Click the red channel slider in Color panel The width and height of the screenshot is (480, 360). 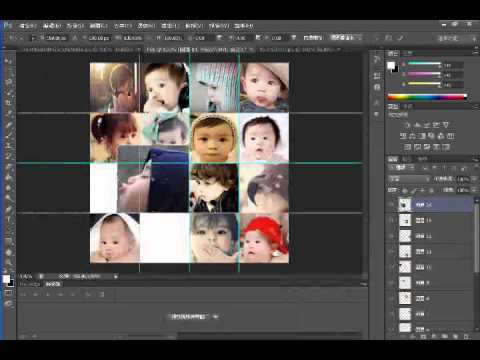pyautogui.click(x=425, y=63)
